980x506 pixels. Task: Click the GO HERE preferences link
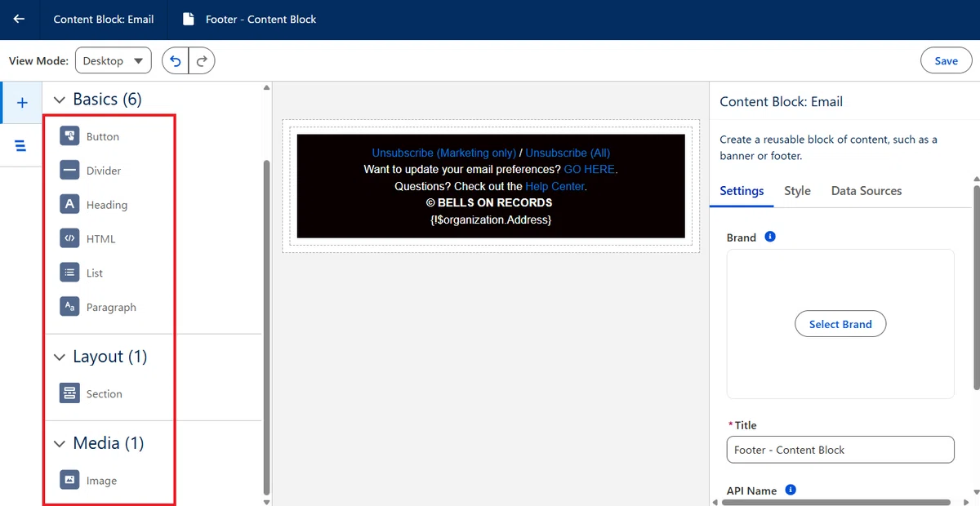click(x=589, y=169)
